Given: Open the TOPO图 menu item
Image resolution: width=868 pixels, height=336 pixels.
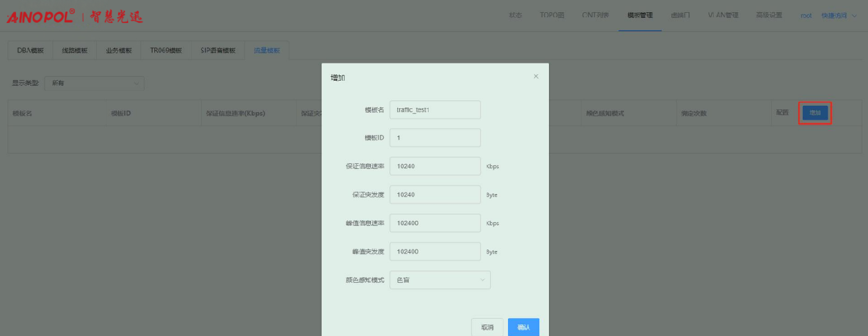Looking at the screenshot, I should [x=552, y=15].
